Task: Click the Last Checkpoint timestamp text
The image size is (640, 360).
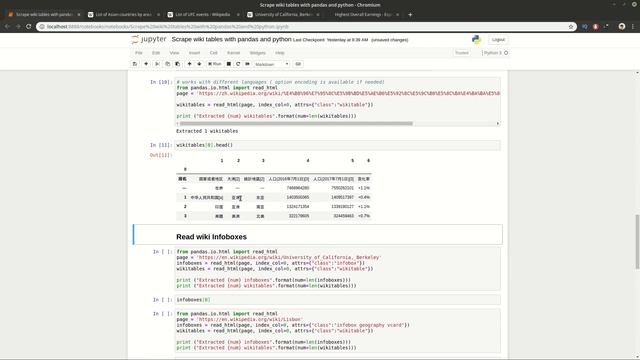Action: point(331,40)
